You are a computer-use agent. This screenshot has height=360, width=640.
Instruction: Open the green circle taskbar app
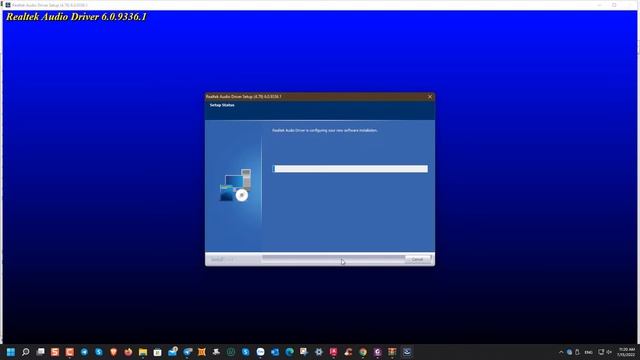[231, 352]
